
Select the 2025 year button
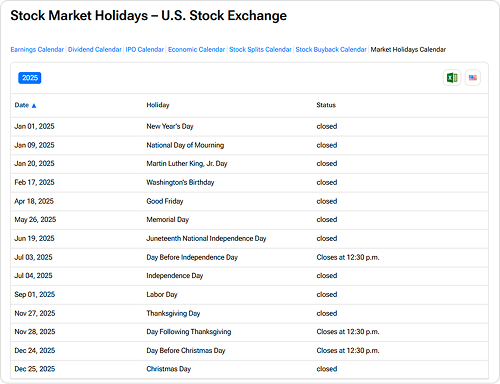[30, 78]
